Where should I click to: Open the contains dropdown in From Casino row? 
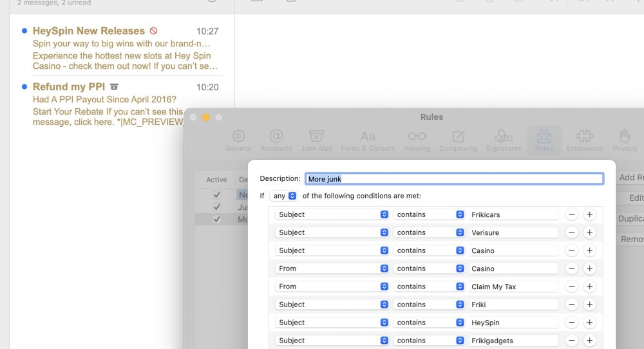(429, 269)
